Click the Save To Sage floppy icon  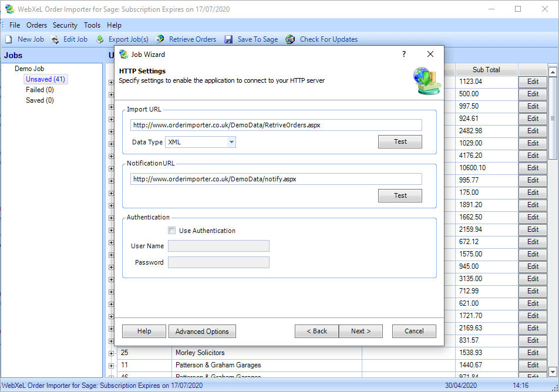point(228,39)
